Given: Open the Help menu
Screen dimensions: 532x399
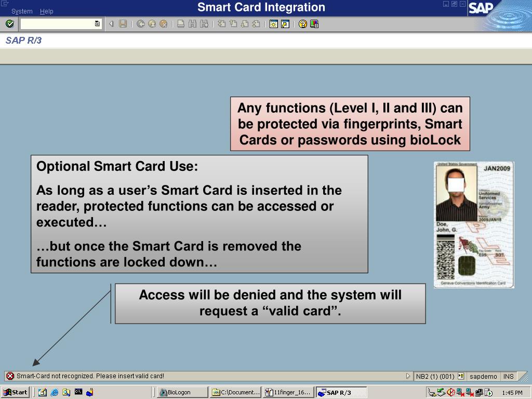Looking at the screenshot, I should [x=46, y=11].
